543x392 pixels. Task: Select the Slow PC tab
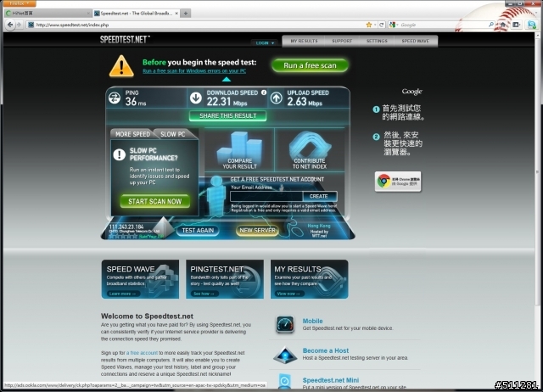173,134
